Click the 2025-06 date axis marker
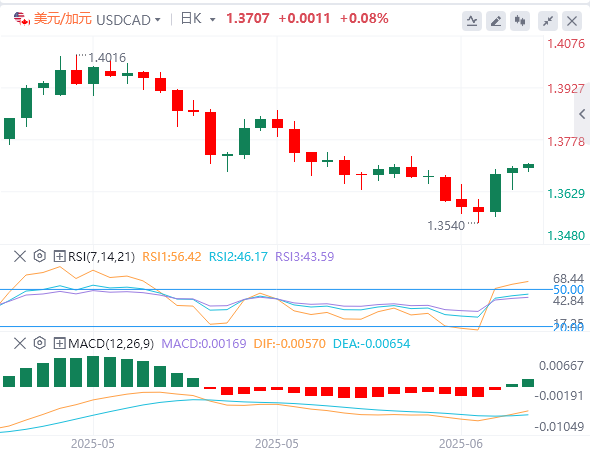The image size is (590, 455). click(x=461, y=444)
